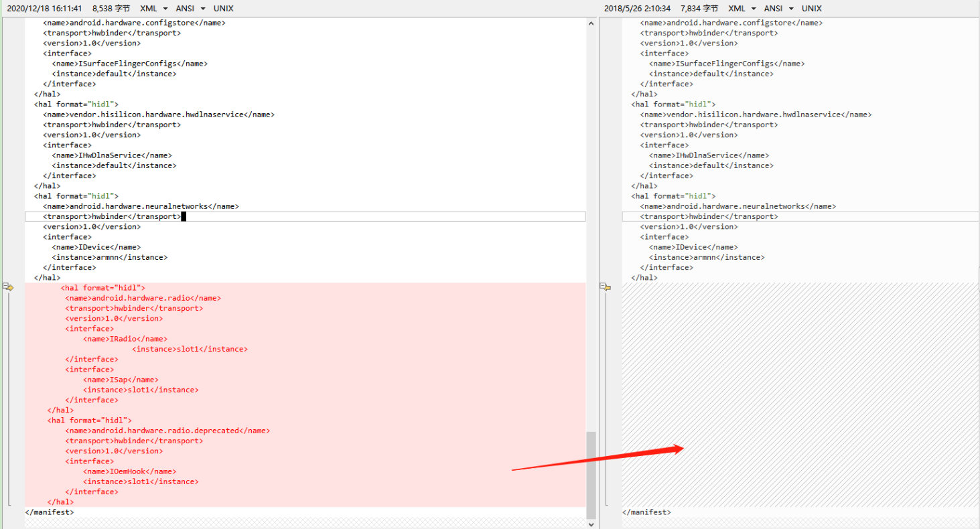Select the IHwDlnaService line in left pane
Screen dimensions: 980x529
click(x=112, y=155)
